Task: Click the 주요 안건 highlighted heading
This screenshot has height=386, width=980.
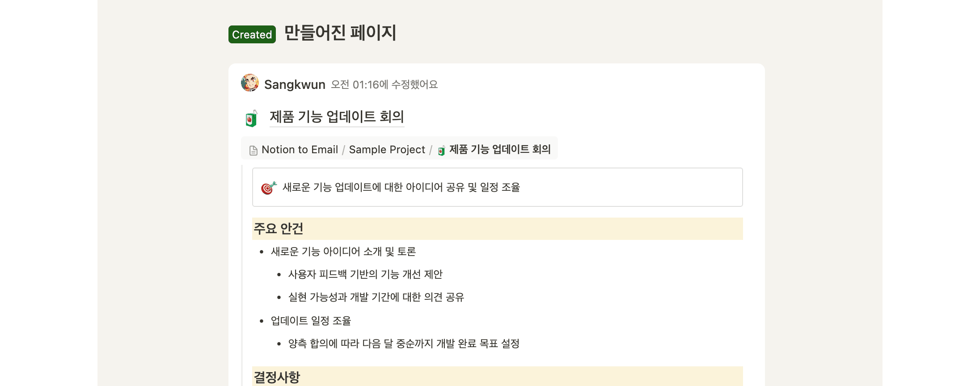Action: click(x=279, y=229)
